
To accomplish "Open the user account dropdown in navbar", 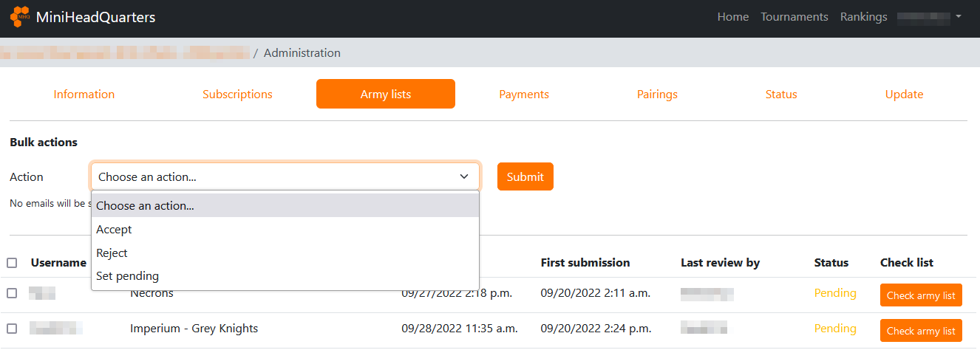I will (930, 17).
